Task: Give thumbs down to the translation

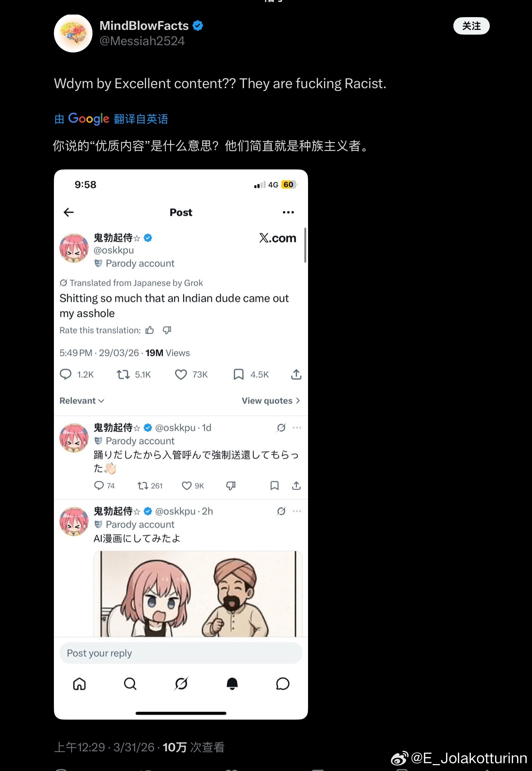Action: 167,330
